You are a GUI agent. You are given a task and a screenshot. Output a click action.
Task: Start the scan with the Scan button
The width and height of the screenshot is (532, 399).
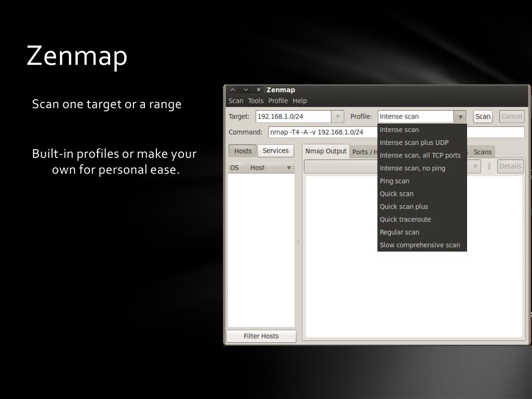[483, 117]
